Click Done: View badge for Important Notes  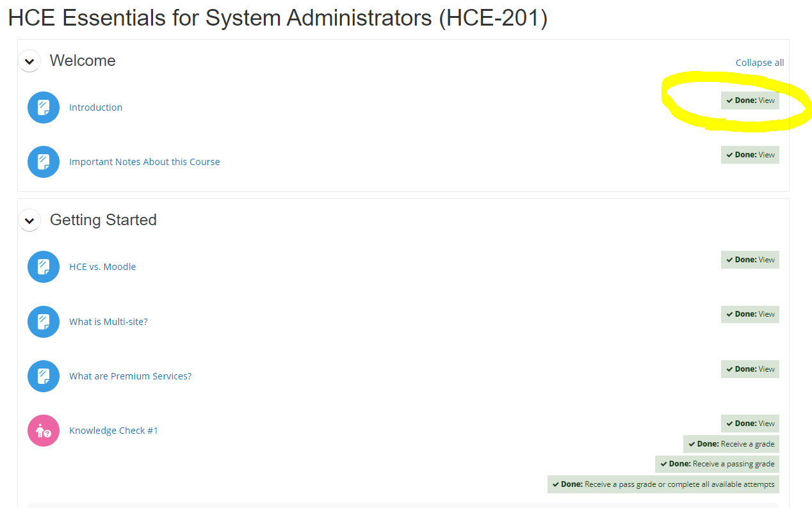[x=750, y=155]
